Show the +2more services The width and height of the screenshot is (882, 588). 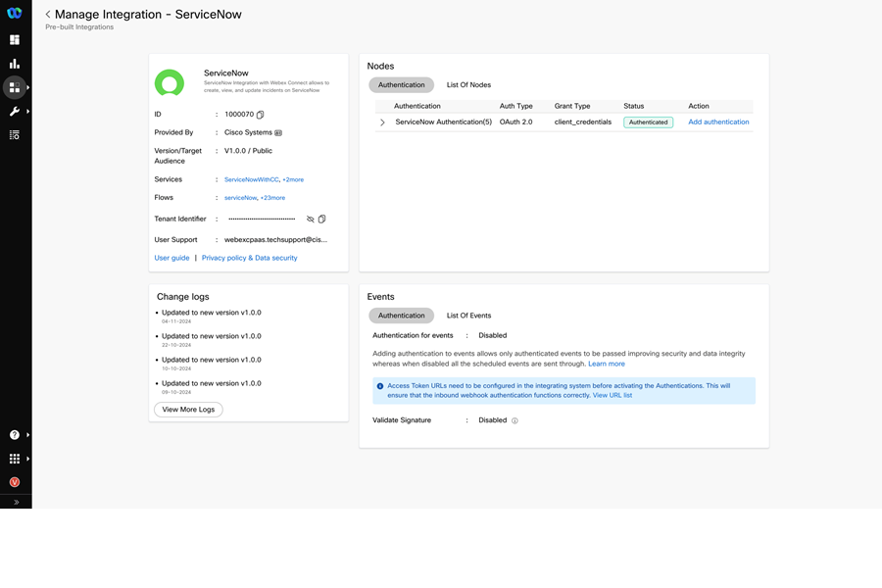pyautogui.click(x=293, y=180)
